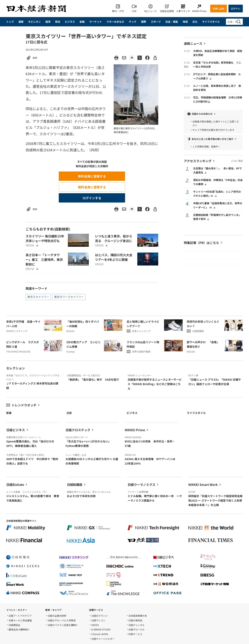Open bottom share/export icon
249x644 pixels.
point(155,209)
